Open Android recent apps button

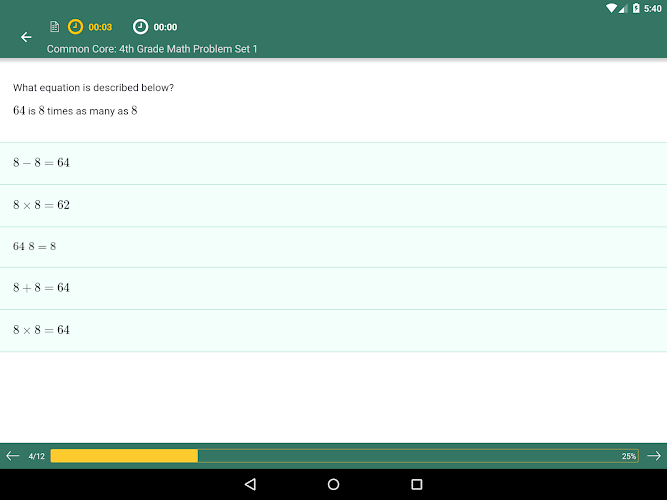click(417, 484)
